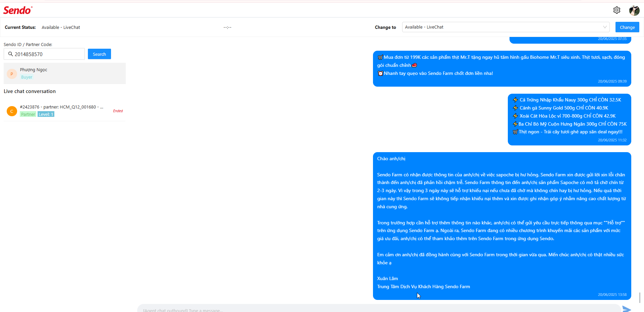Click the timestamp 20/06/2025 09:39

point(612,81)
